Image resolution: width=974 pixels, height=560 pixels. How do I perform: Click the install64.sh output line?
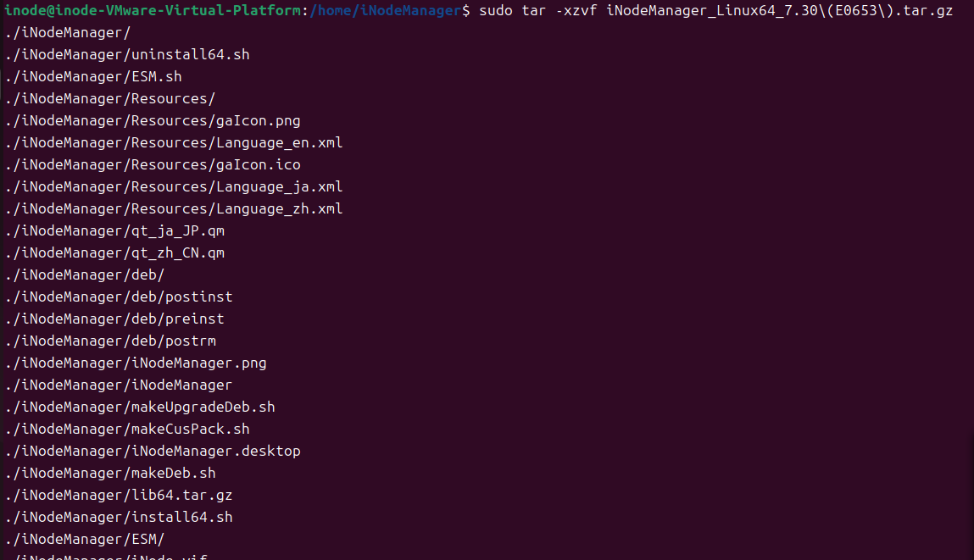click(x=119, y=517)
